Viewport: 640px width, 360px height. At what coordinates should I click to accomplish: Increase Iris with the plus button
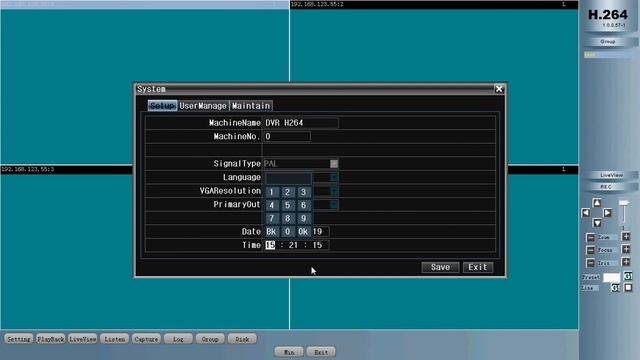(x=626, y=262)
